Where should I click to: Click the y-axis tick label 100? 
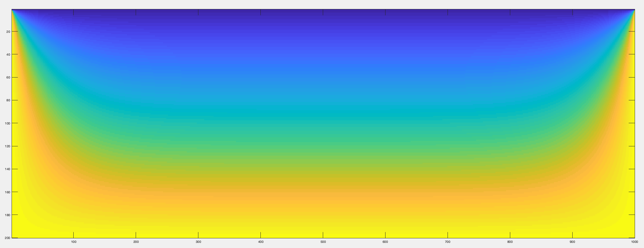coord(7,123)
